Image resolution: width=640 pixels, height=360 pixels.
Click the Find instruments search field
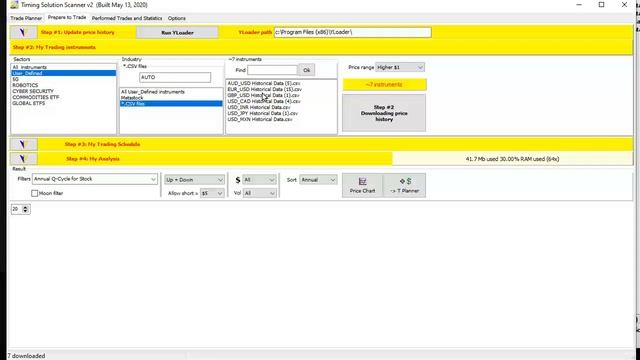point(273,70)
